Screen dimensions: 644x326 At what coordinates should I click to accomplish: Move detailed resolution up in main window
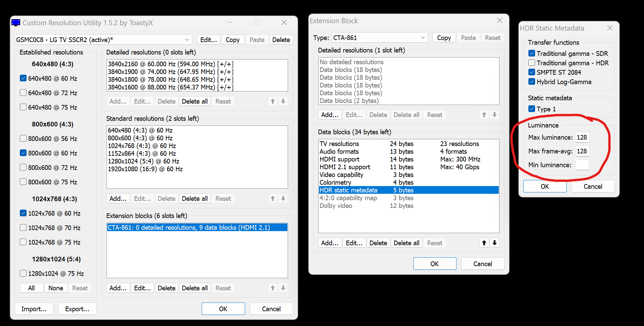[x=273, y=101]
